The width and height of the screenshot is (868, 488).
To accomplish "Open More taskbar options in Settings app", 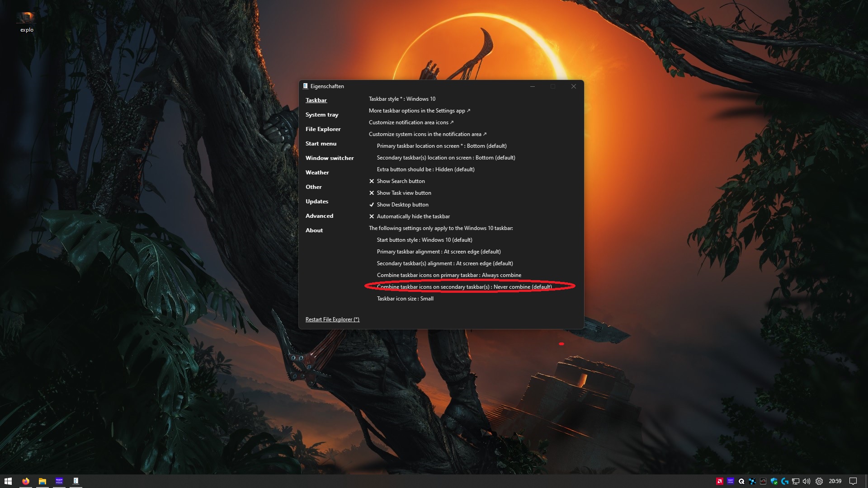I will 419,111.
